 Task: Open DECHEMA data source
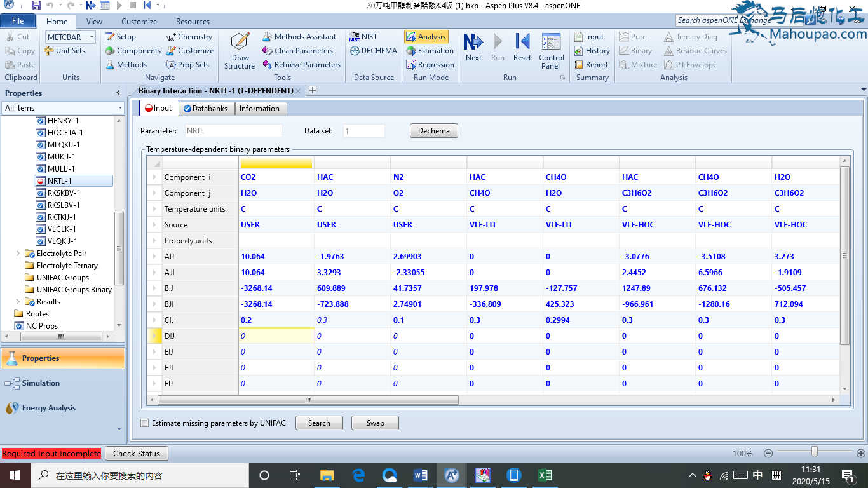[x=373, y=51]
